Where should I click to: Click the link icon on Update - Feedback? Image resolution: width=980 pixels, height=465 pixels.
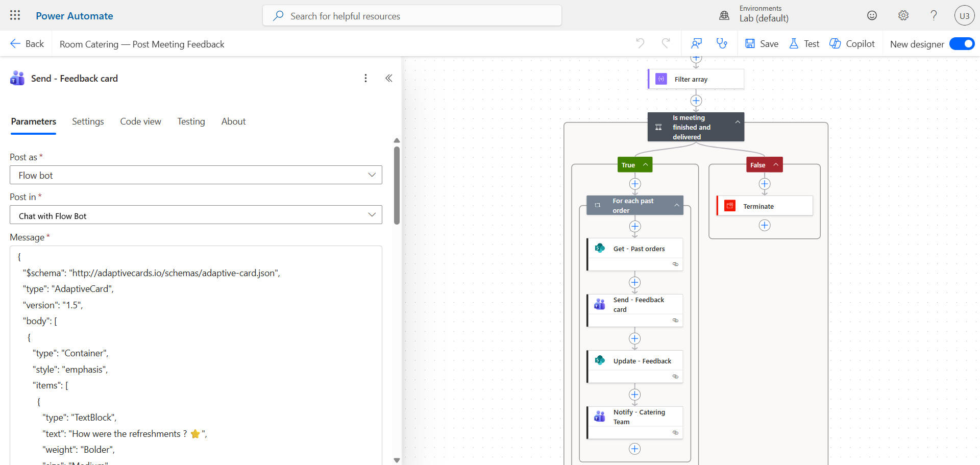click(x=675, y=376)
